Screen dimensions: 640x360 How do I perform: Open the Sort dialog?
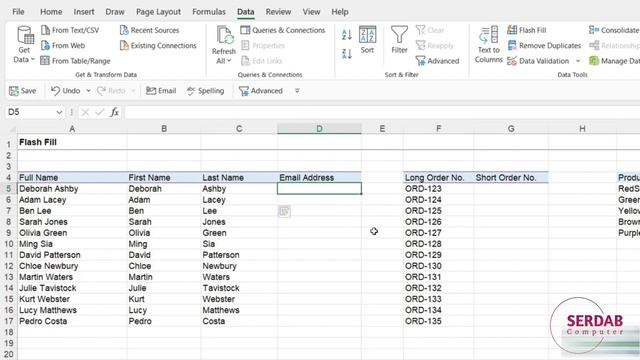pyautogui.click(x=367, y=40)
